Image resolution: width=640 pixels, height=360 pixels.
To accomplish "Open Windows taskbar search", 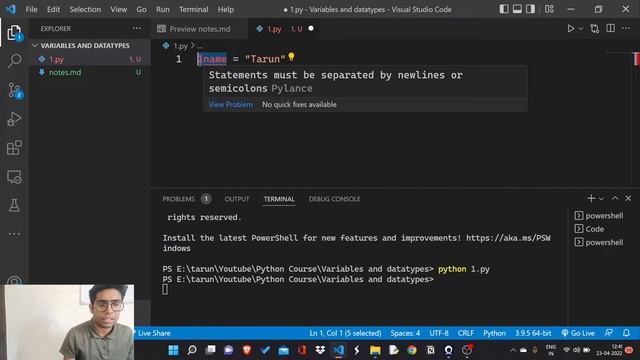I will [x=191, y=350].
